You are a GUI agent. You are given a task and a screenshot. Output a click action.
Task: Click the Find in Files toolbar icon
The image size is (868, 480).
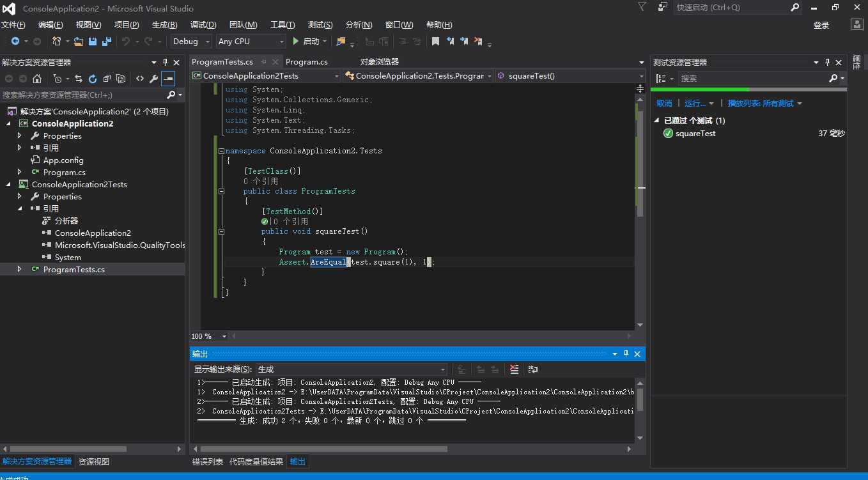[x=341, y=42]
